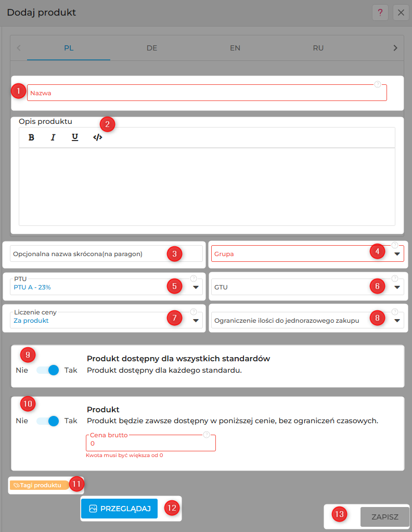Open the purchase quantity limit dropdown
Screen dimensions: 412x532
click(307, 320)
